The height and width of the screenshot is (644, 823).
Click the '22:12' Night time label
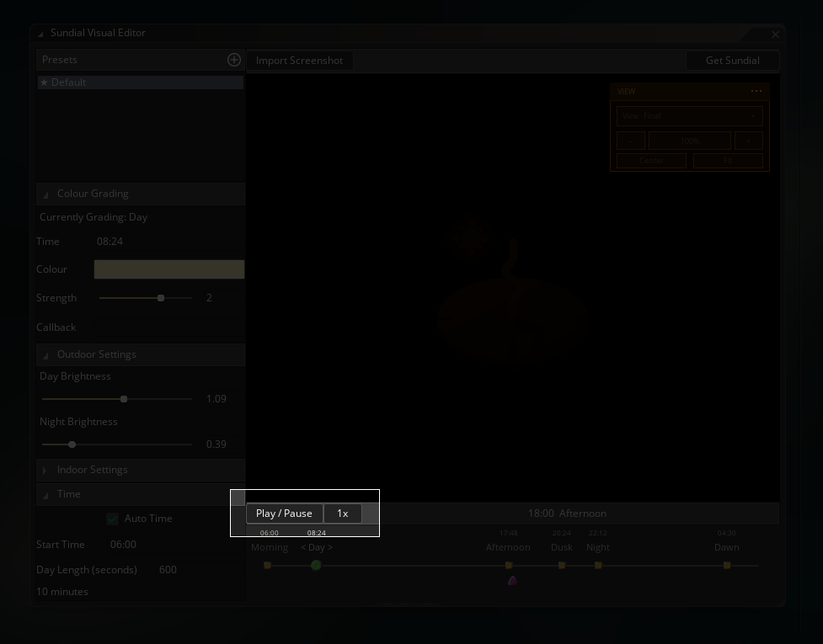click(597, 533)
